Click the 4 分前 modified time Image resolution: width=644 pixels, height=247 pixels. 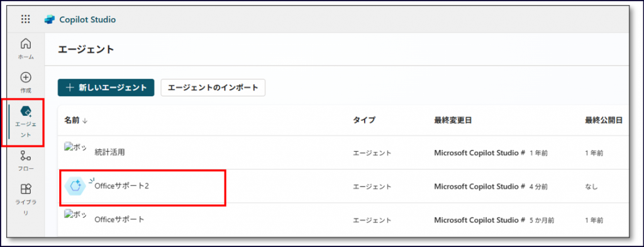(538, 187)
